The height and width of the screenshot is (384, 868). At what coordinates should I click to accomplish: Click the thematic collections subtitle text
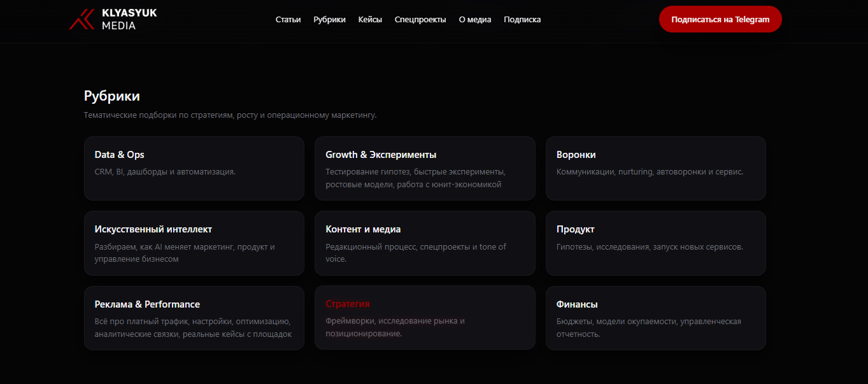pos(231,115)
